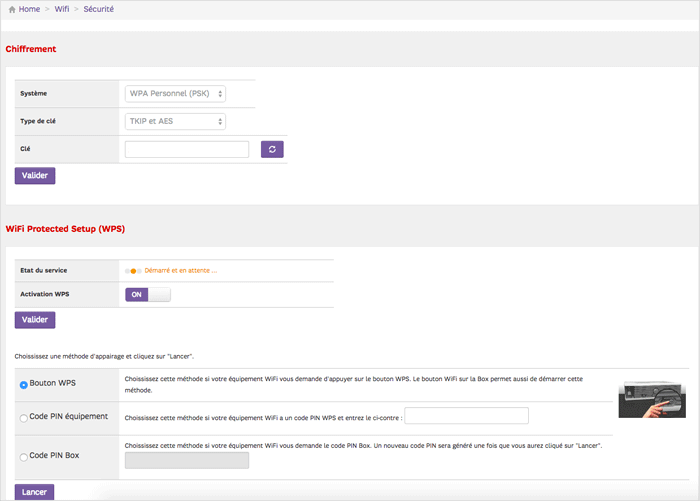Viewport: 700px width, 501px height.
Task: Select the Code PIN Box radio option
Action: pyautogui.click(x=24, y=457)
